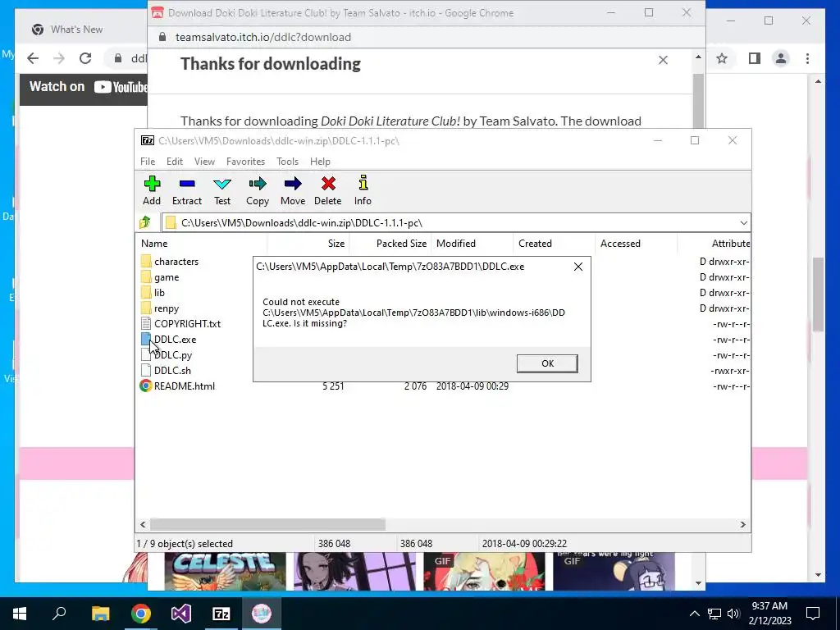Click Watch on YouTube link
The width and height of the screenshot is (840, 630).
89,87
